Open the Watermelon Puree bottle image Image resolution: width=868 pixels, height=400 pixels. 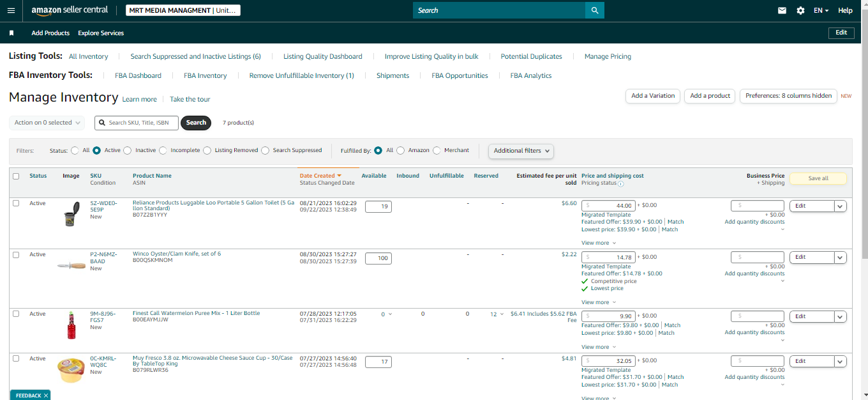(x=71, y=325)
